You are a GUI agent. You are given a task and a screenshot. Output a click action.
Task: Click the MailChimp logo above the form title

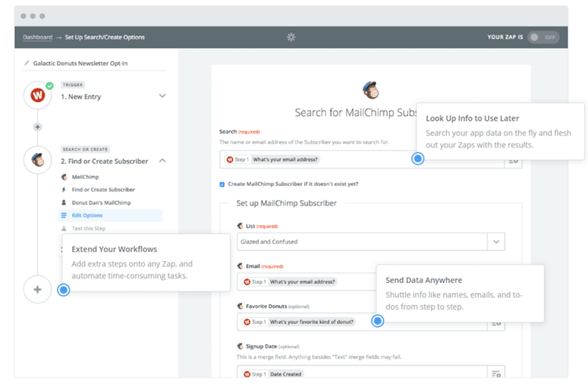pyautogui.click(x=371, y=90)
